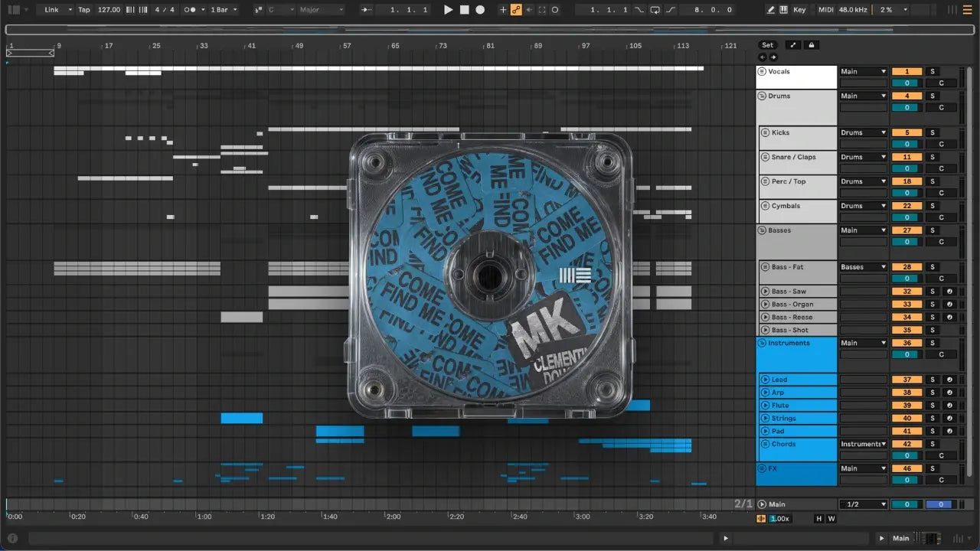The width and height of the screenshot is (980, 551).
Task: Click the 4 / 4 time signature field
Action: tap(164, 10)
